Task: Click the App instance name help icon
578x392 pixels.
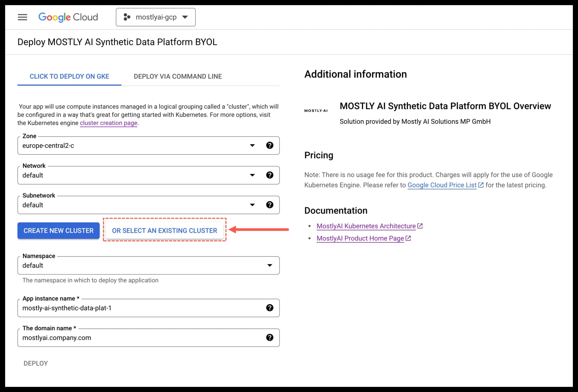Action: click(270, 308)
